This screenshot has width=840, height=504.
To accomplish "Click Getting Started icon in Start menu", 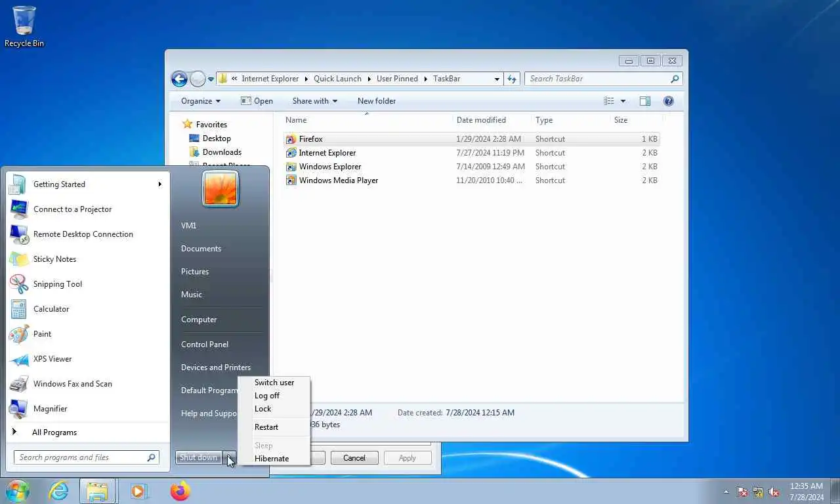I will 18,184.
